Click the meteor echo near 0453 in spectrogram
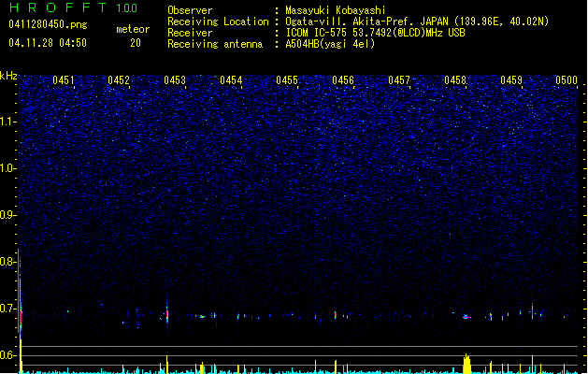Image resolution: width=588 pixels, height=374 pixels. [x=167, y=313]
